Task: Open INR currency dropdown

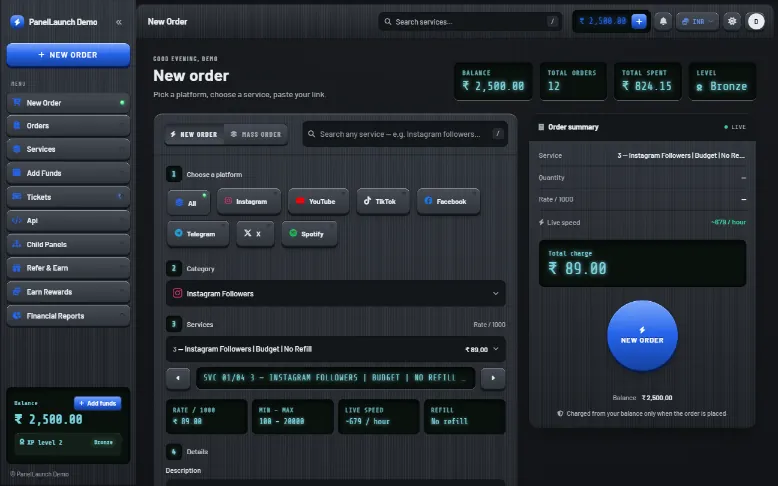Action: coord(697,21)
